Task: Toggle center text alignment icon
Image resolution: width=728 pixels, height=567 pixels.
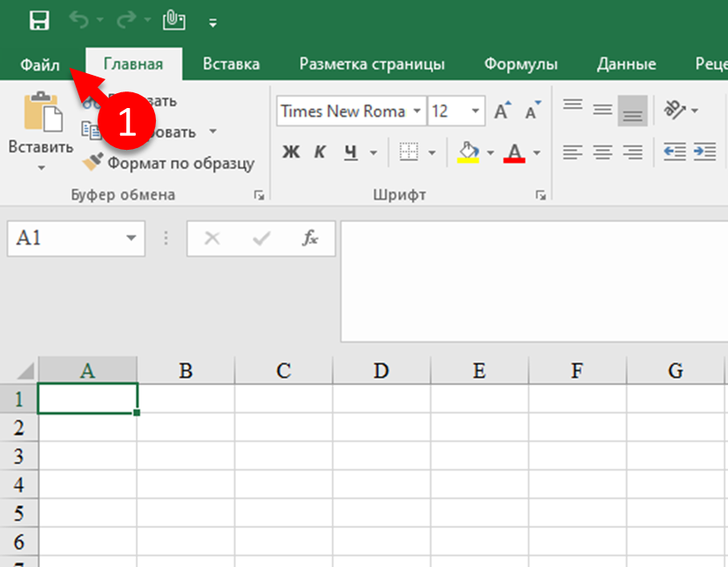Action: click(603, 152)
